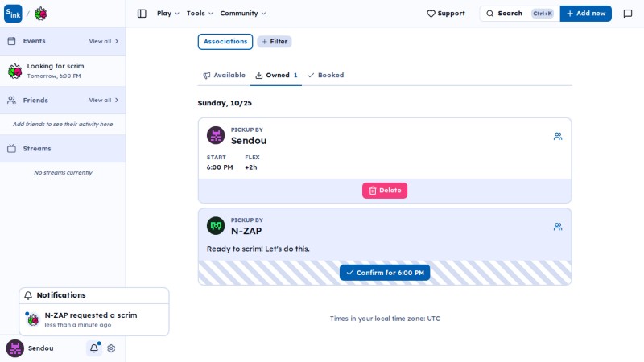Click the bell icon in Notifications header
The height and width of the screenshot is (362, 644).
tap(28, 295)
